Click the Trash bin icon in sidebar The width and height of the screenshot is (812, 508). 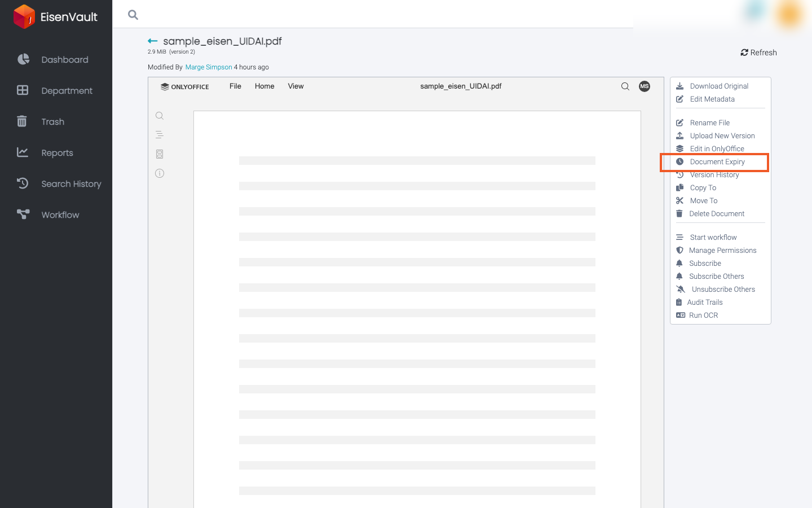(22, 121)
